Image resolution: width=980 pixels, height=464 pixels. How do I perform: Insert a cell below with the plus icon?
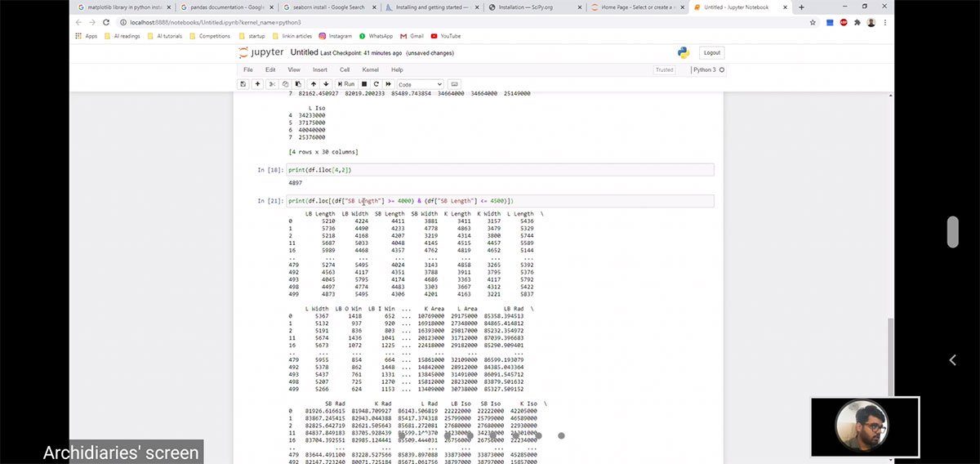[258, 84]
